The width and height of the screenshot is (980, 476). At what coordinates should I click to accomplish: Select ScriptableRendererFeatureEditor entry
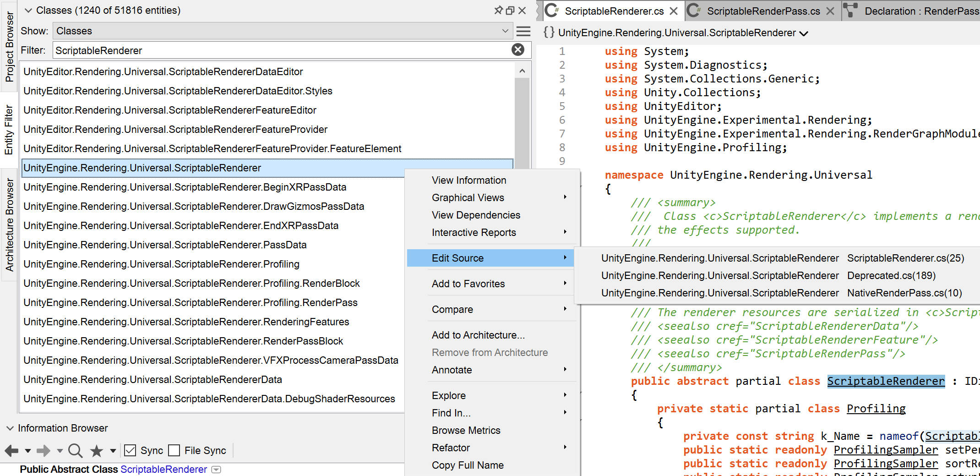(267, 110)
